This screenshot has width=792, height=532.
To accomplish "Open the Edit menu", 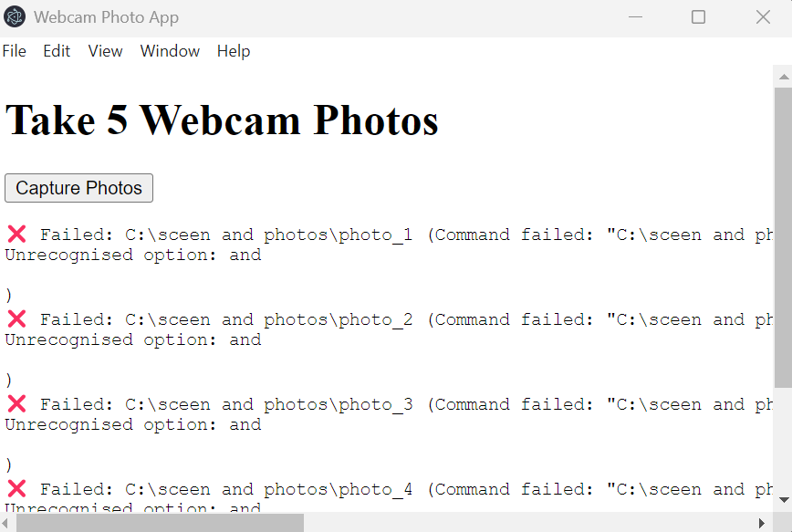I will pos(57,51).
